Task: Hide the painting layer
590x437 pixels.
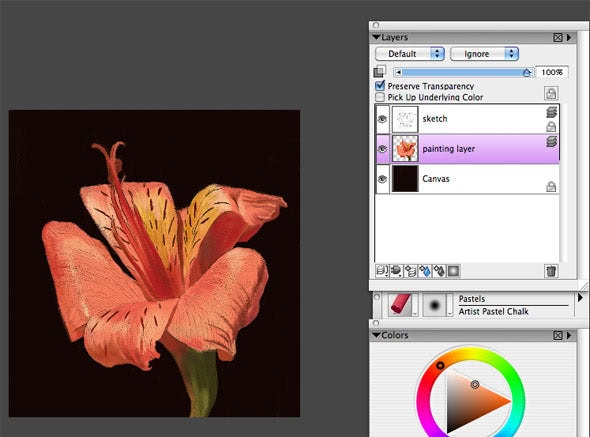Action: [382, 149]
